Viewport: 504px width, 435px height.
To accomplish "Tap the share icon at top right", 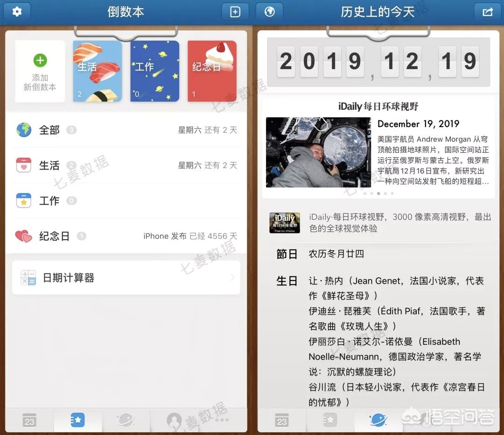I will (487, 12).
